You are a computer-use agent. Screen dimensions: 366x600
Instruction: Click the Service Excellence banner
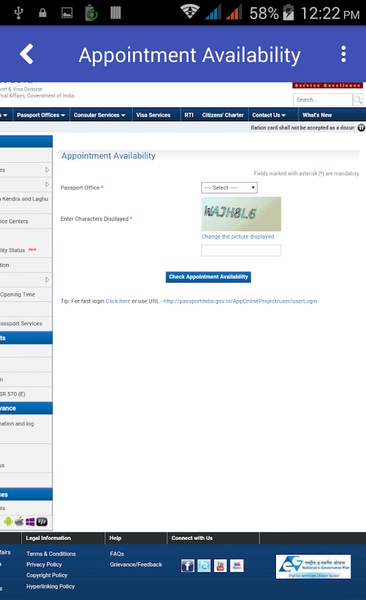tap(328, 85)
